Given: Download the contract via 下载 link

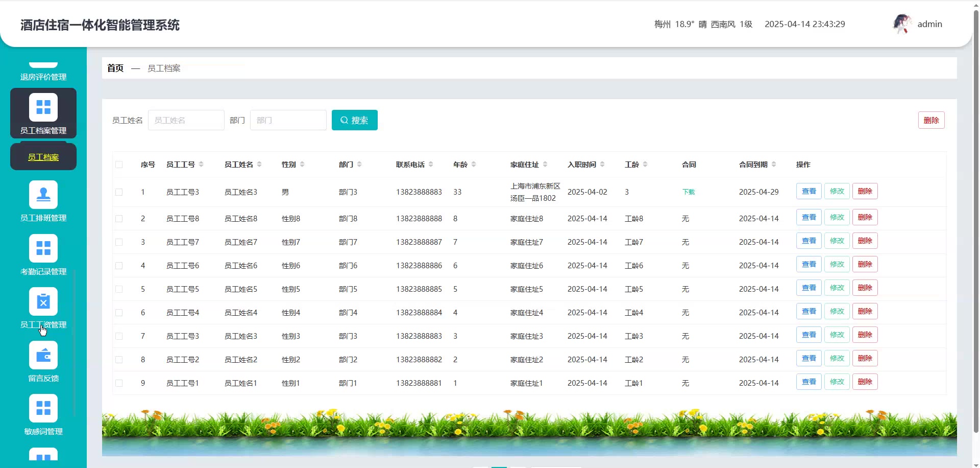Looking at the screenshot, I should pos(689,192).
